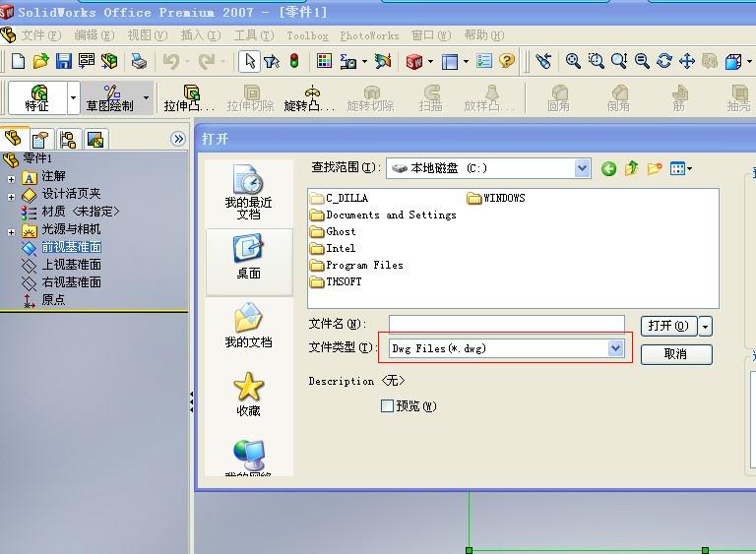The height and width of the screenshot is (554, 756).
Task: Expand the 光源与相机 tree node
Action: click(11, 232)
